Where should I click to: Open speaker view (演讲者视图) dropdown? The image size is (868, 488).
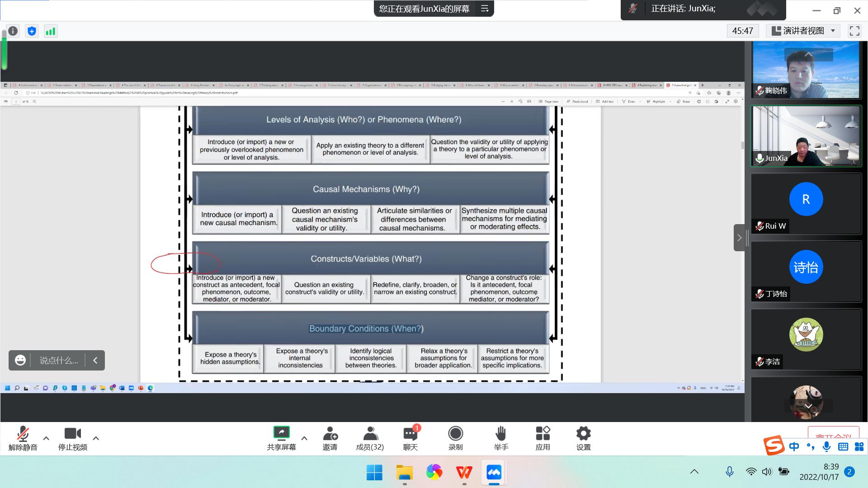[x=803, y=31]
